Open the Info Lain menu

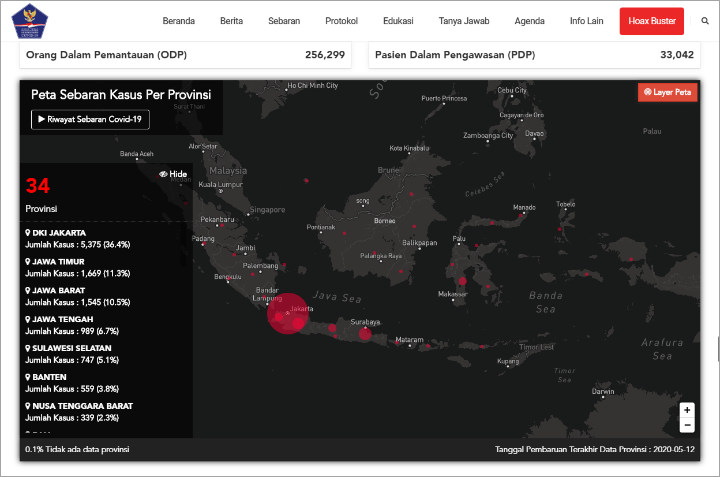pyautogui.click(x=586, y=21)
